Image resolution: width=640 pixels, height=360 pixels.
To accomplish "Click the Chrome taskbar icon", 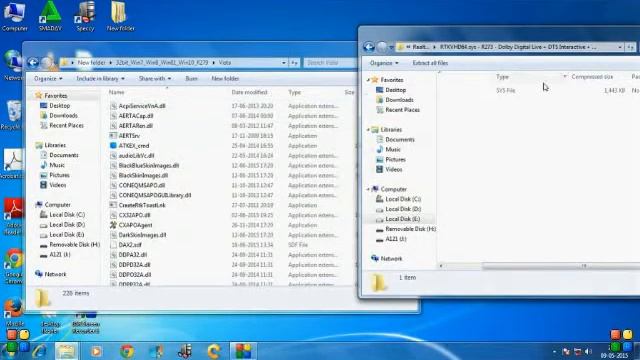I will click(127, 351).
